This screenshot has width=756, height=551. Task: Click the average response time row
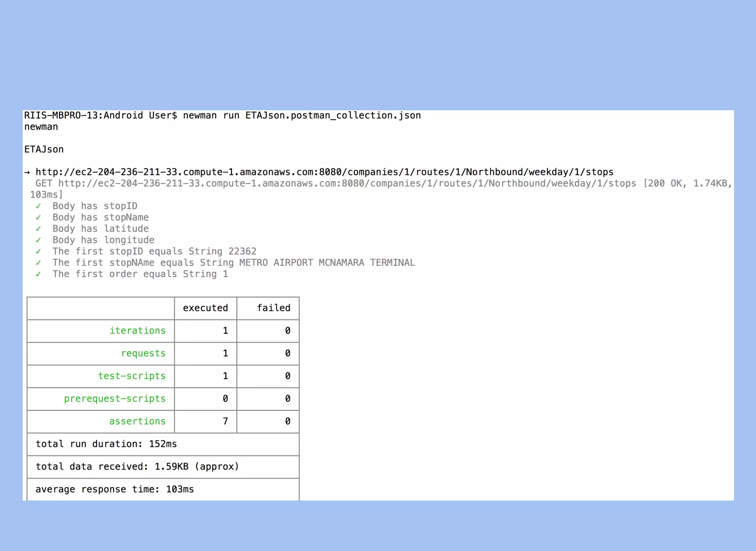[114, 489]
